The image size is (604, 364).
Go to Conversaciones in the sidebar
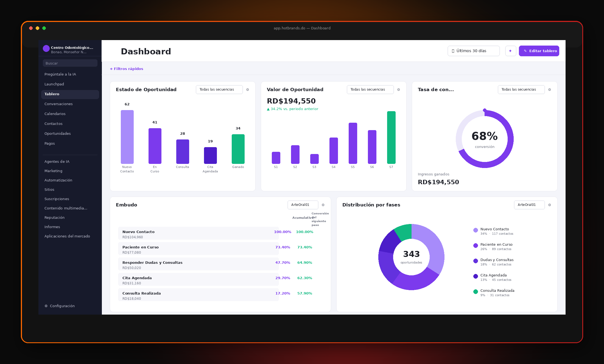click(x=58, y=104)
